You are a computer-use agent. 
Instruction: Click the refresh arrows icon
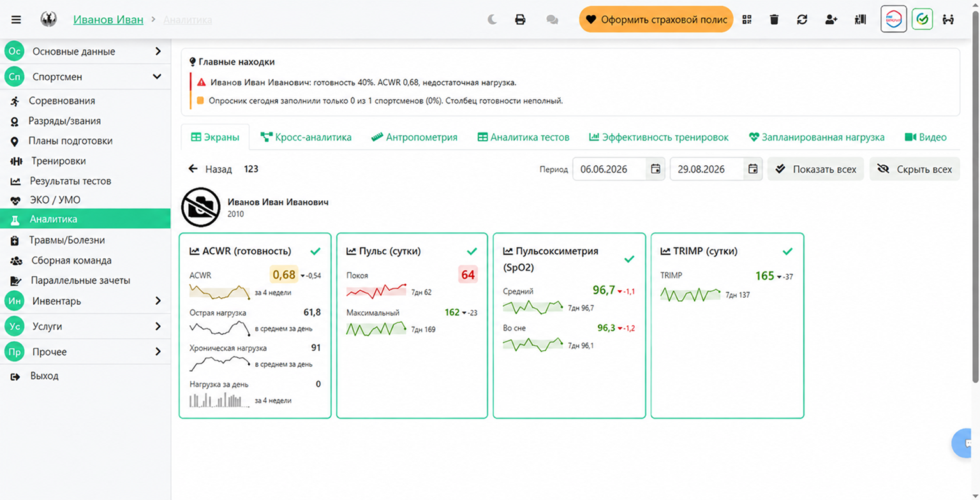802,19
